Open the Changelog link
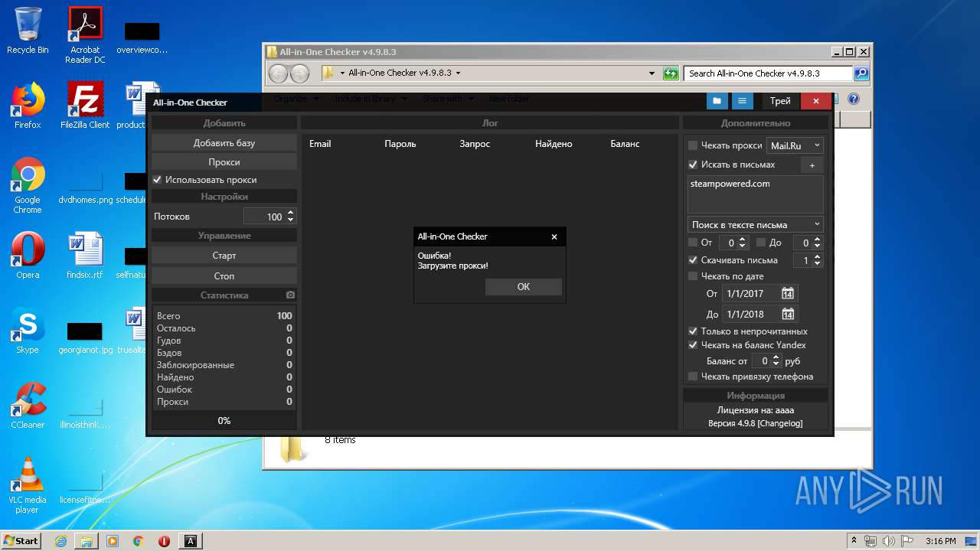980x551 pixels. tap(780, 423)
